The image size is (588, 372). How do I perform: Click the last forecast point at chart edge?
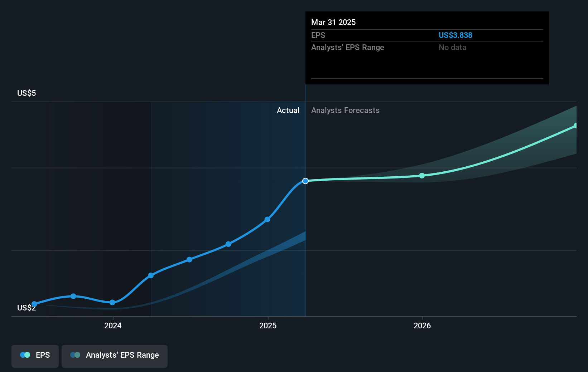coord(575,126)
